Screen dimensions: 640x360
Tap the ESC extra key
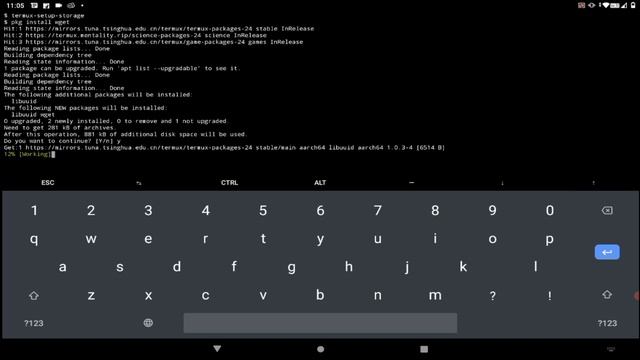tap(48, 182)
